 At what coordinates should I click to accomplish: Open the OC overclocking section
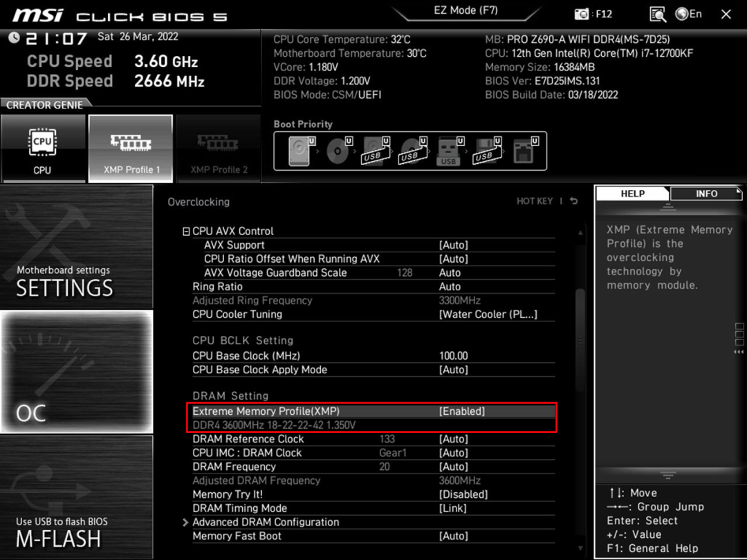click(x=77, y=372)
